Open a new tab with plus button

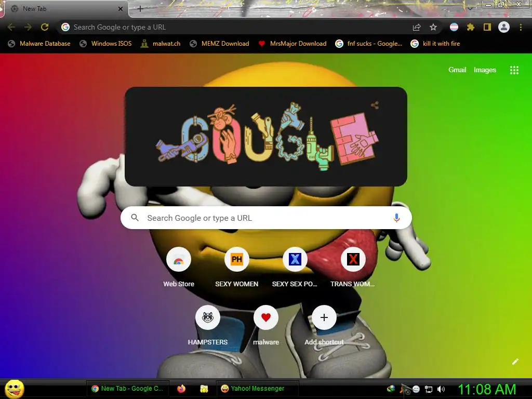140,9
